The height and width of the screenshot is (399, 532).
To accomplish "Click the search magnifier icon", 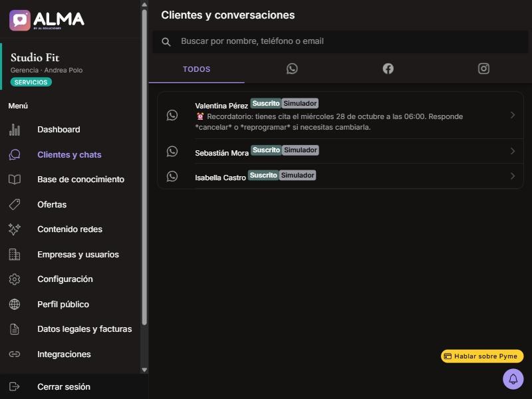I will tap(166, 42).
